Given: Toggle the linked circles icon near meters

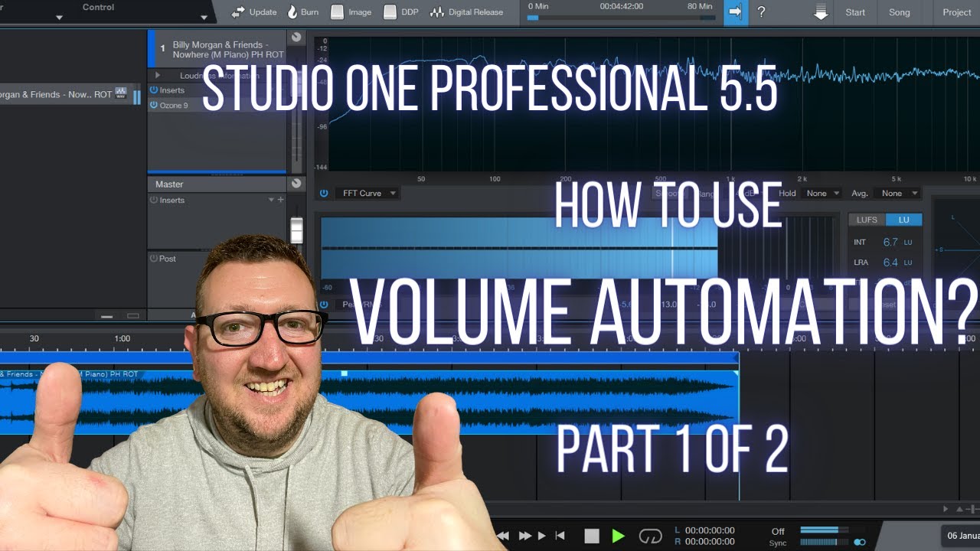Looking at the screenshot, I should (860, 542).
